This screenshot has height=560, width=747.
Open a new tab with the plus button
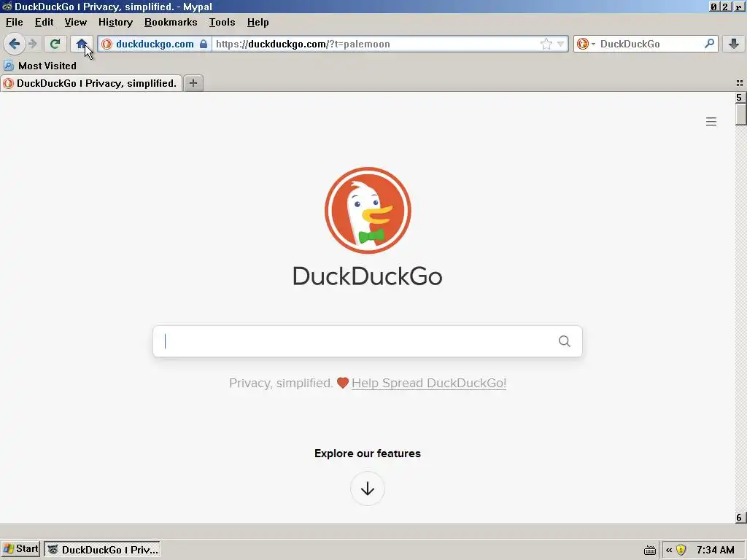193,83
